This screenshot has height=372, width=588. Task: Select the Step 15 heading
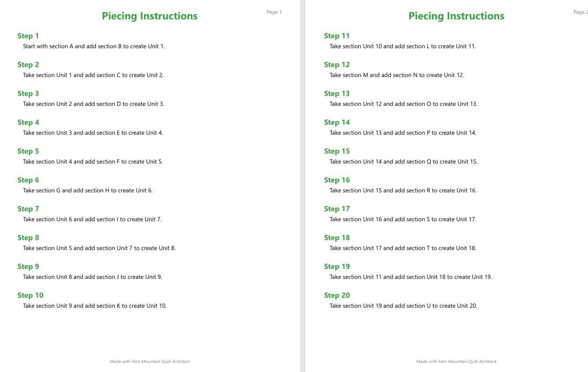pyautogui.click(x=337, y=151)
